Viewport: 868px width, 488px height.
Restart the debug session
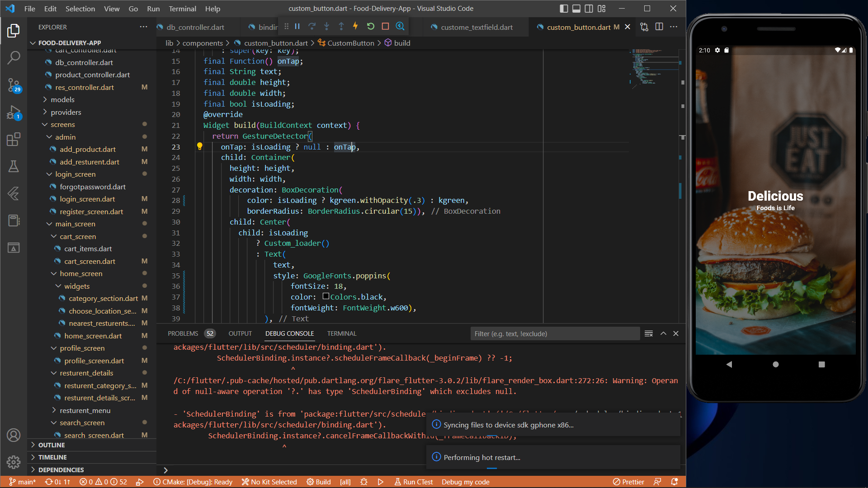371,26
